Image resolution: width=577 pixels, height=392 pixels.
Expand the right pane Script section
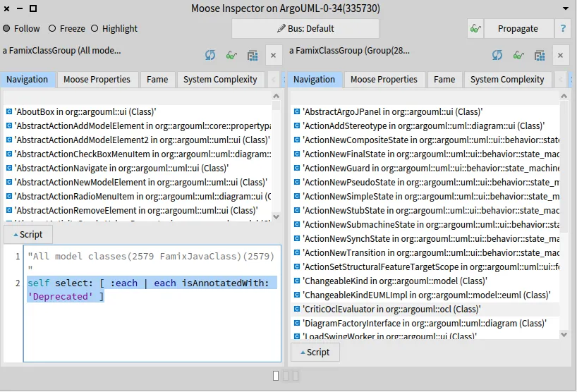315,353
